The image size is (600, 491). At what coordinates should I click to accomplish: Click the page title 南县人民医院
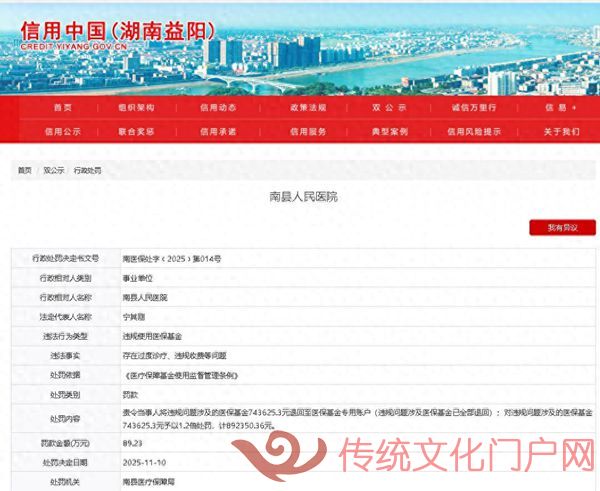coord(303,197)
